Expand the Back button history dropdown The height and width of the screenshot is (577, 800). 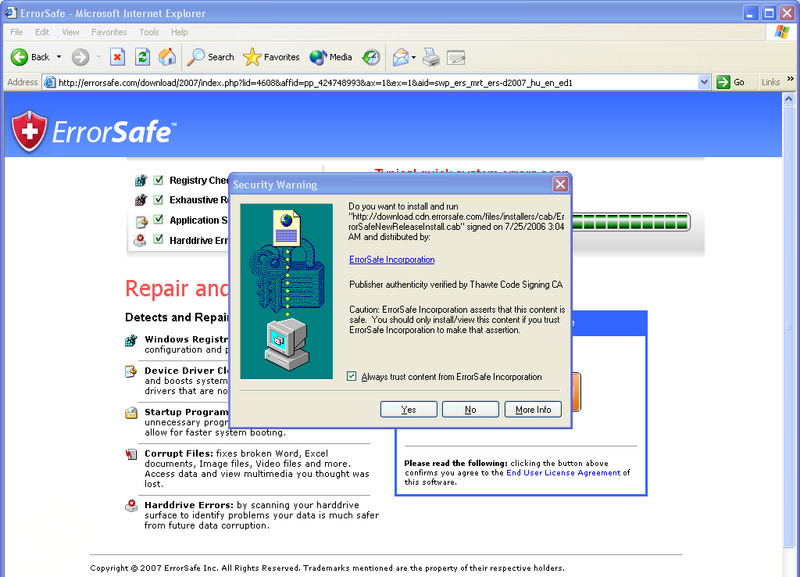tap(59, 57)
